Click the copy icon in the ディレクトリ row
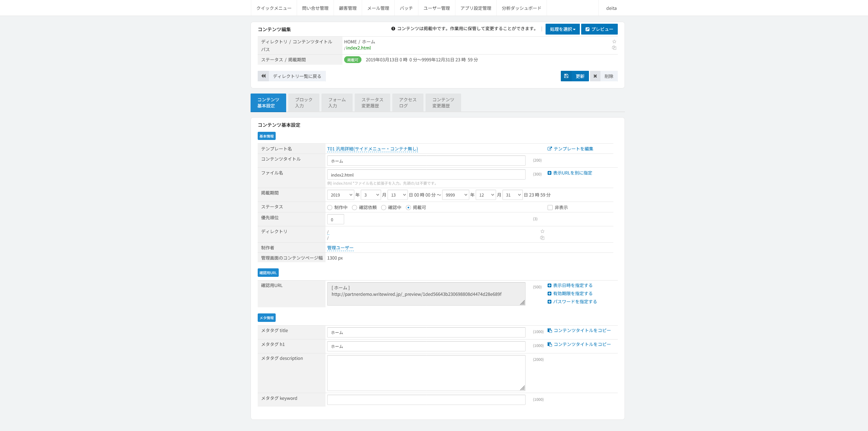868x431 pixels. pyautogui.click(x=542, y=238)
